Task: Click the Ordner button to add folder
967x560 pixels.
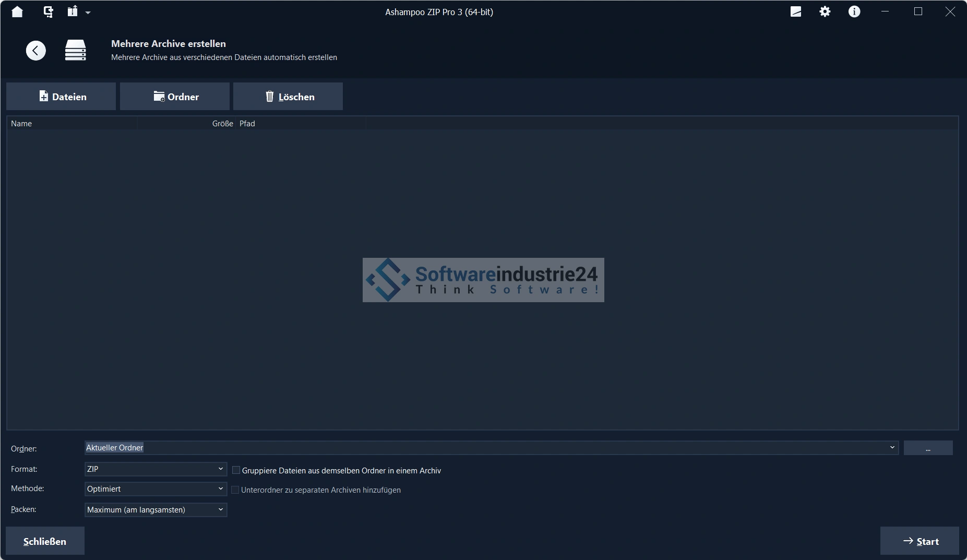Action: [175, 97]
